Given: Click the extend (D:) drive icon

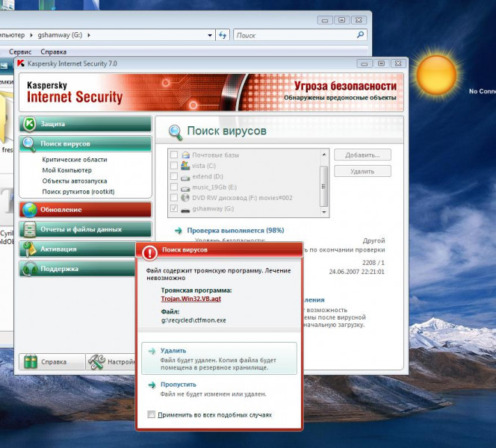Looking at the screenshot, I should (185, 178).
